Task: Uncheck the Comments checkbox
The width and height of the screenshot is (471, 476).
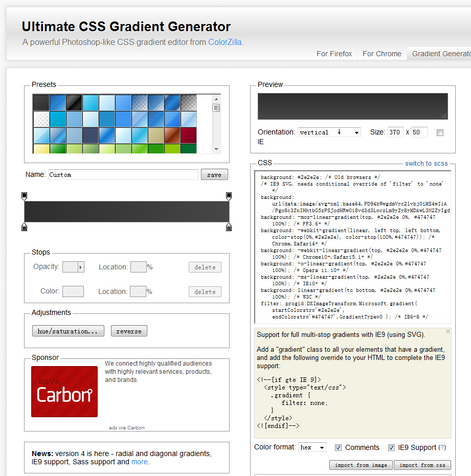Action: coord(338,447)
